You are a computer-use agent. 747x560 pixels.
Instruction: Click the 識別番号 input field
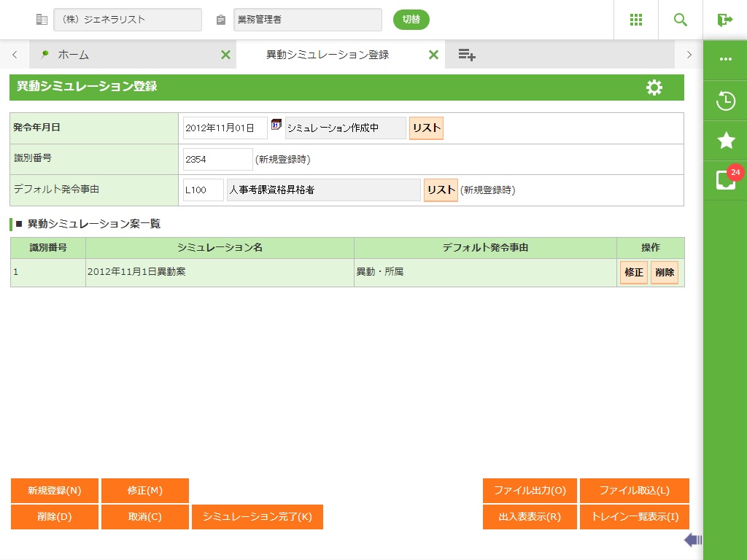pos(217,159)
